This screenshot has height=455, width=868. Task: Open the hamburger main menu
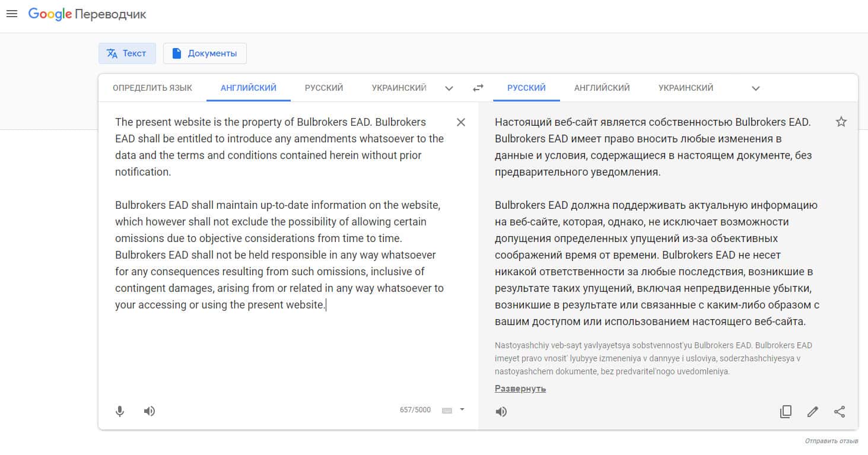point(12,14)
